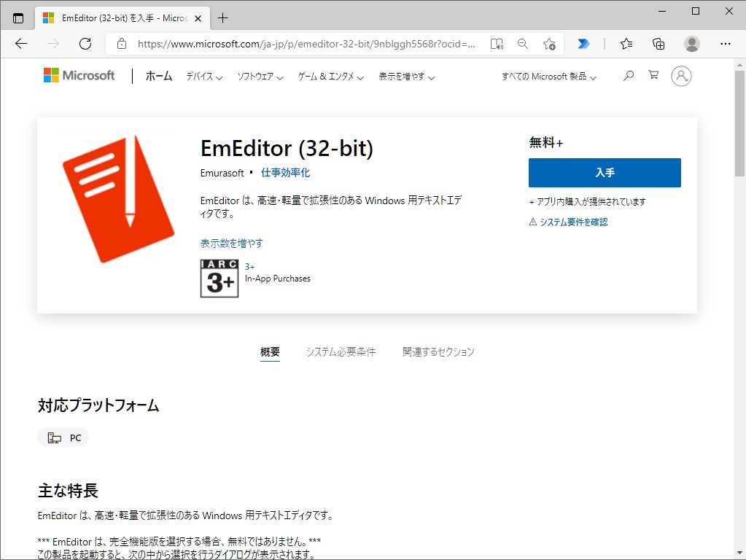The width and height of the screenshot is (746, 560).
Task: Click the site security lock icon
Action: pos(121,44)
